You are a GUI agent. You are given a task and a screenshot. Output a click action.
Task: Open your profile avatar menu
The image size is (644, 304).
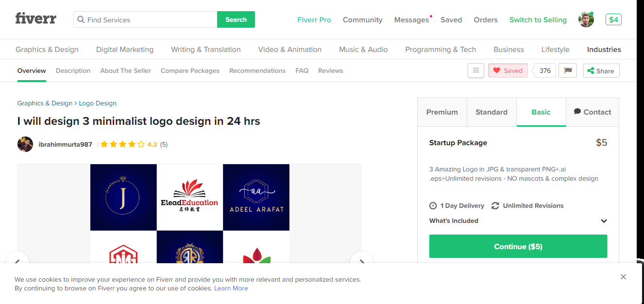pyautogui.click(x=586, y=19)
